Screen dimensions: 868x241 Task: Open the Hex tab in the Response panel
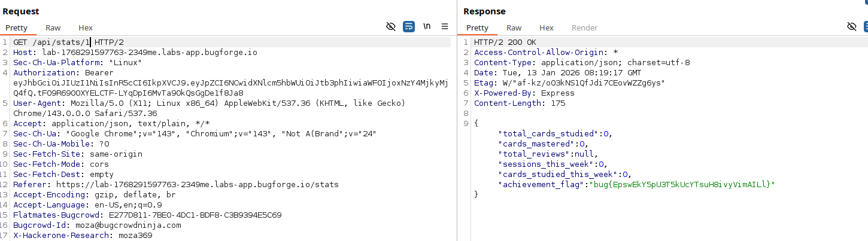click(547, 28)
